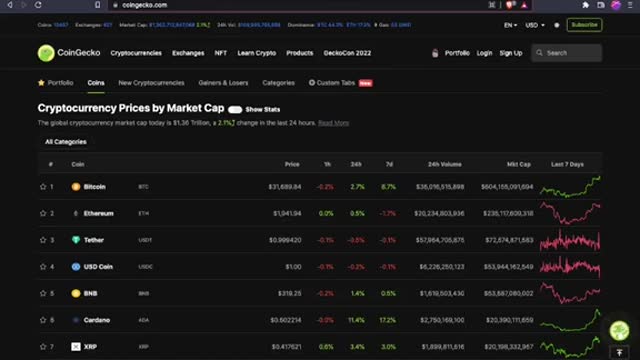The height and width of the screenshot is (360, 640).
Task: Open the browser extensions puzzle icon
Action: (586, 5)
